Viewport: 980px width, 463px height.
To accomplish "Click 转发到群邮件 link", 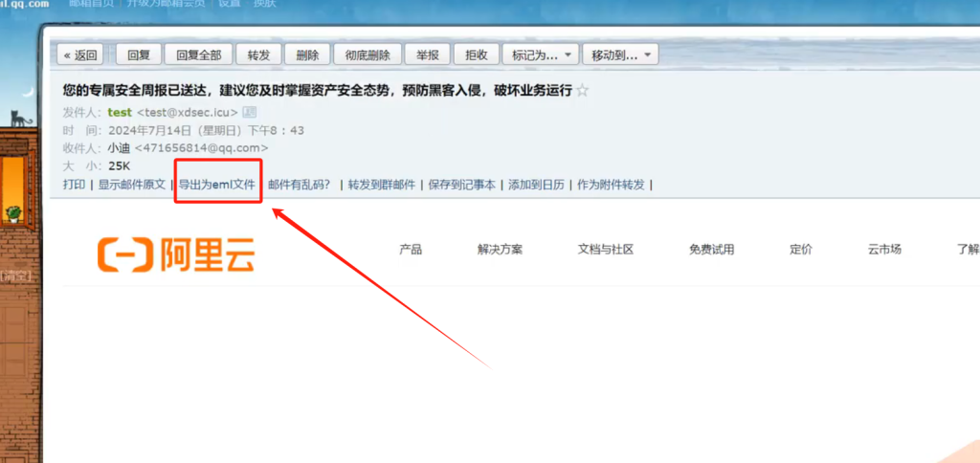I will coord(381,185).
